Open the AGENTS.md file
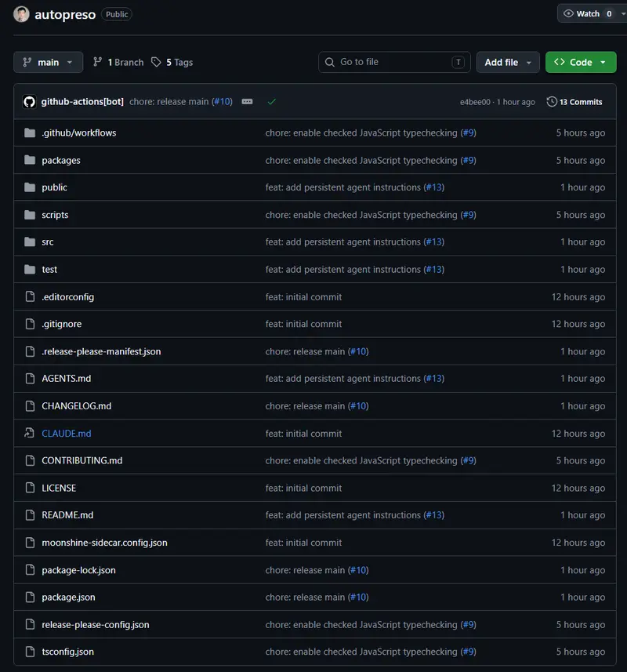 (x=67, y=379)
